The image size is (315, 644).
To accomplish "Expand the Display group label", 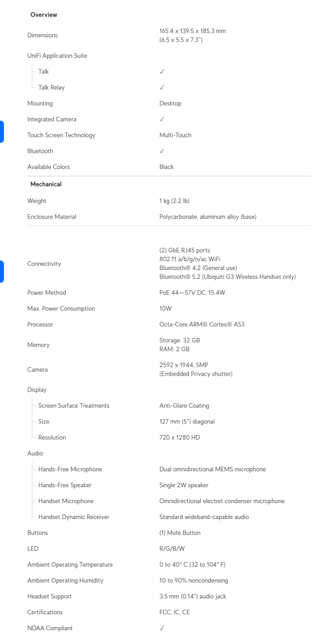I will pos(37,390).
